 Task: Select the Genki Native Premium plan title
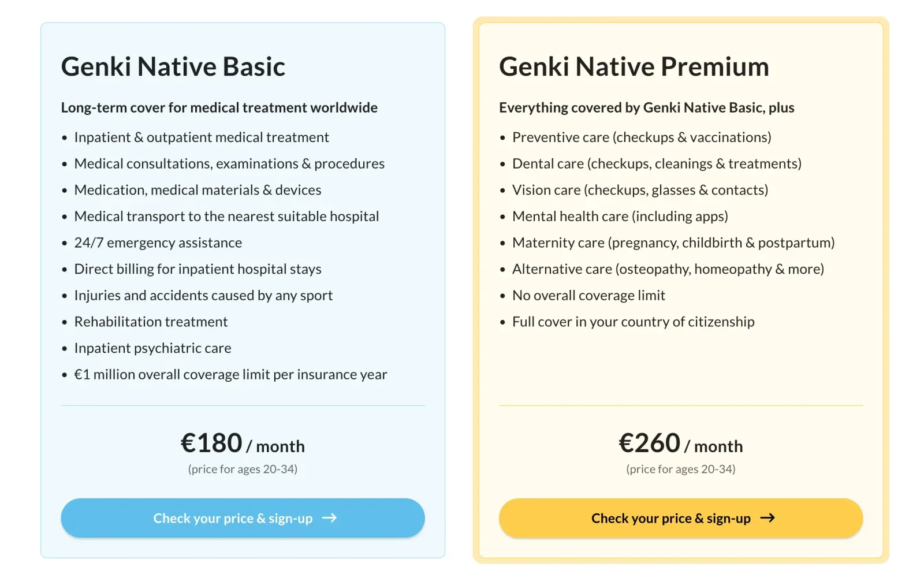[x=634, y=66]
